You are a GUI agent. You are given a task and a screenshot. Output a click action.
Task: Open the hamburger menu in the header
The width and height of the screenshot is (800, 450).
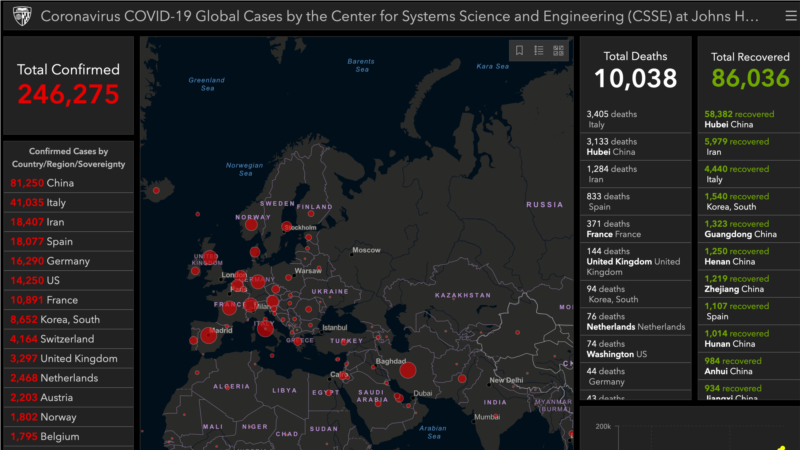[779, 16]
